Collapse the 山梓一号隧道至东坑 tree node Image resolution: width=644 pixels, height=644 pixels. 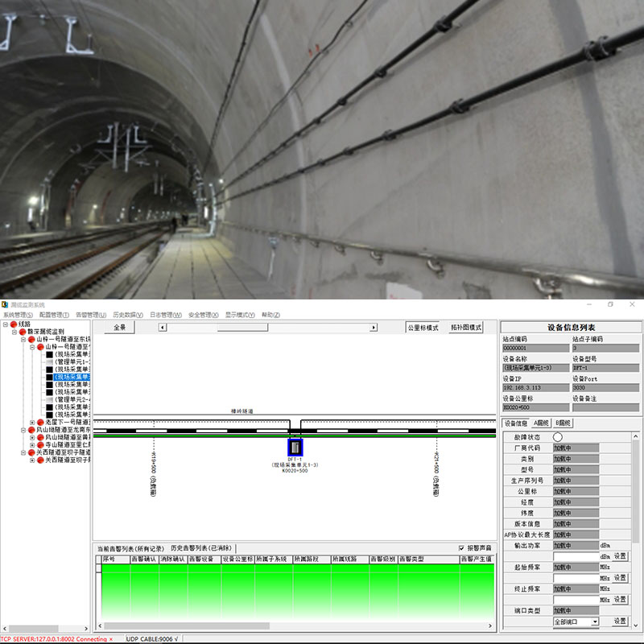pyautogui.click(x=23, y=340)
